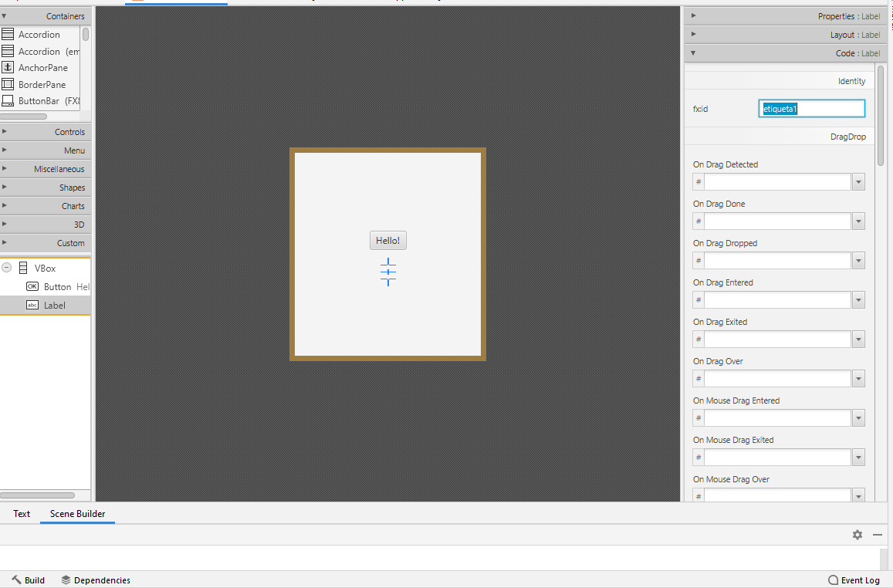Open the On Mouse Drag Entered dropdown arrow
Screen dimensions: 893x588
[858, 418]
